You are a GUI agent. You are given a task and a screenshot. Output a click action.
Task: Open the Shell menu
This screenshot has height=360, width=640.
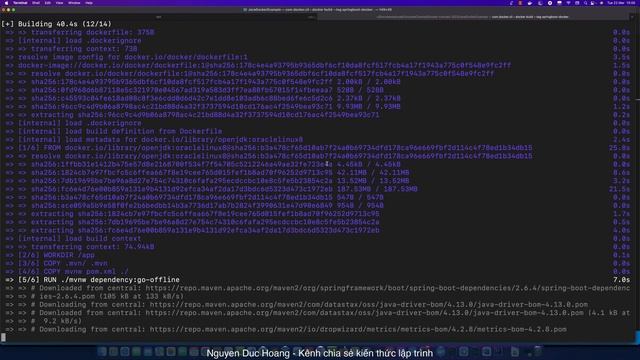click(x=36, y=3)
